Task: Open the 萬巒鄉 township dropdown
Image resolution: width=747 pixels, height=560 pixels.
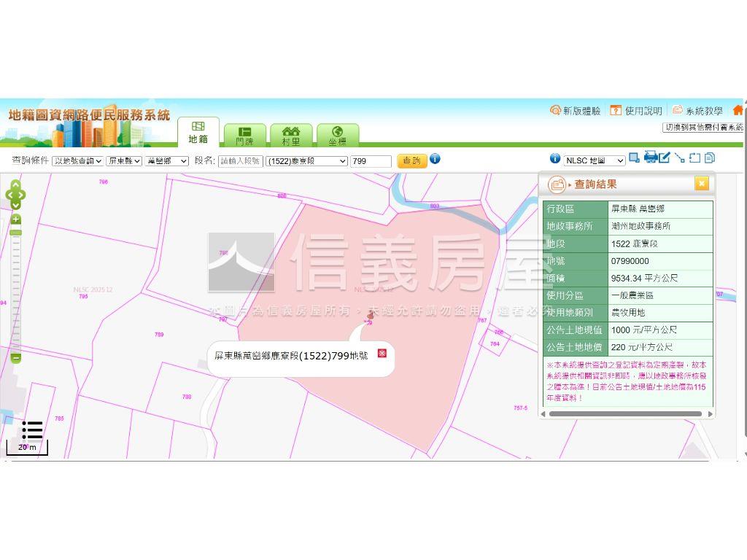Action: 167,161
